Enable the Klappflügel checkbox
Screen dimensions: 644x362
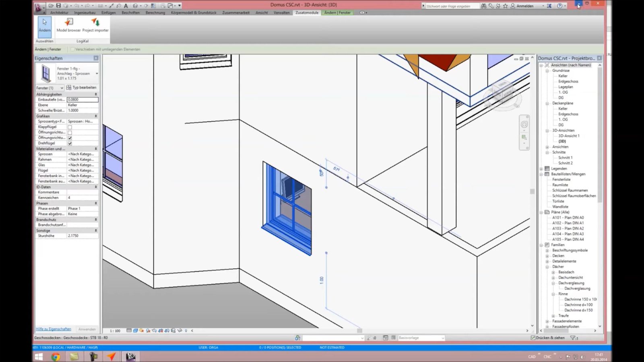click(x=70, y=127)
